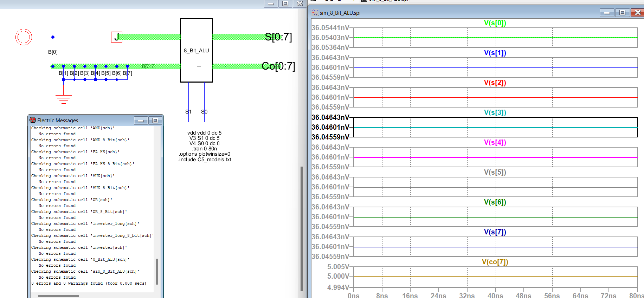Click the V(s[7]) trace label
Image resolution: width=644 pixels, height=298 pixels.
(495, 232)
